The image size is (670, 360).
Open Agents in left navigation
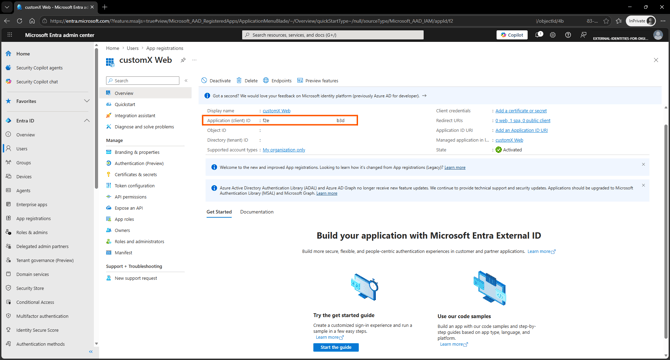tap(23, 191)
